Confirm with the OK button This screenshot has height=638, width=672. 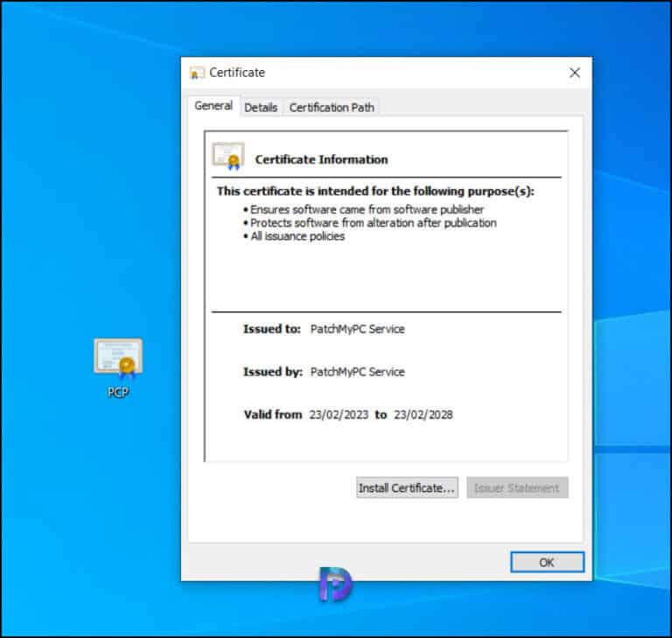[547, 562]
